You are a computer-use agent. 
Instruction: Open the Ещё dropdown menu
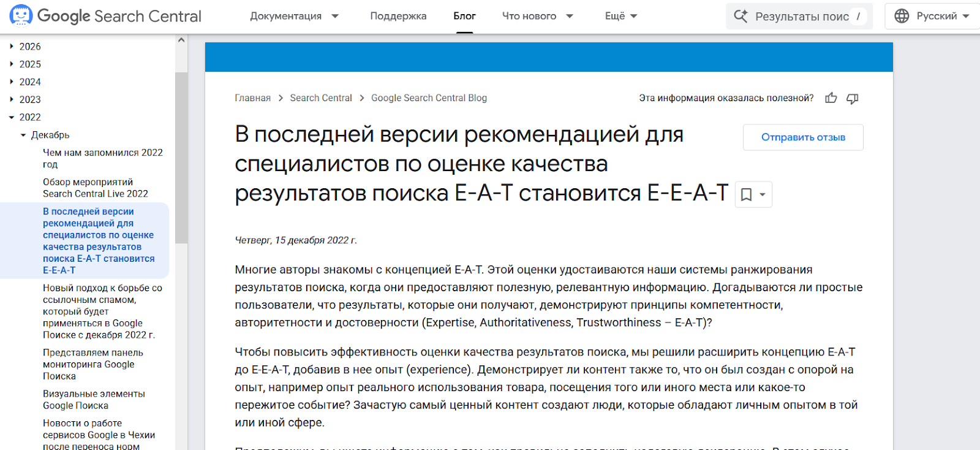point(621,16)
